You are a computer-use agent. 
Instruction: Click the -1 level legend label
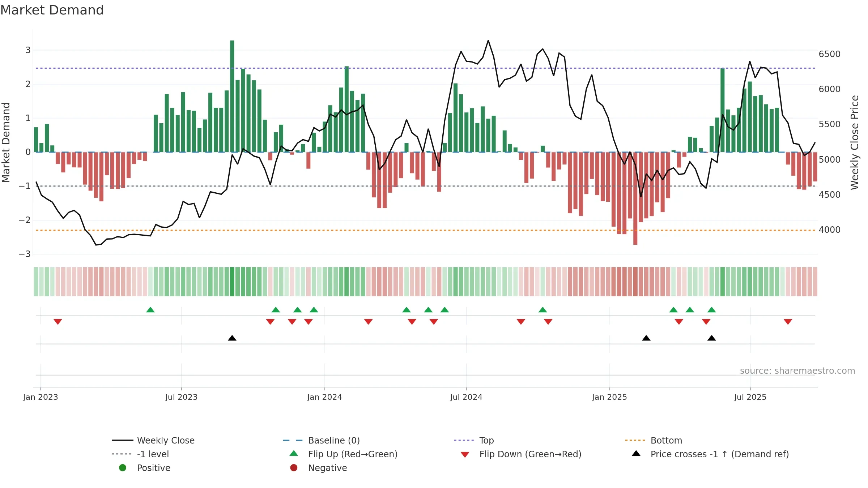(153, 454)
